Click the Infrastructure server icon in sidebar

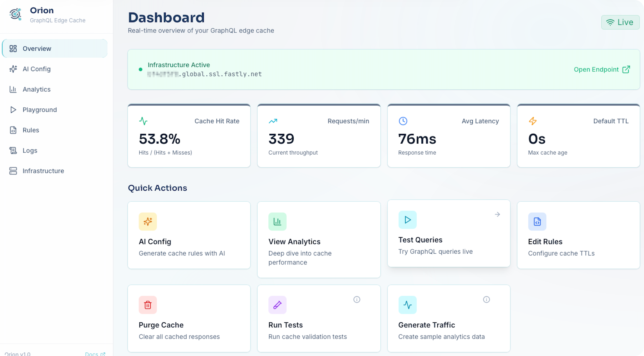[13, 171]
